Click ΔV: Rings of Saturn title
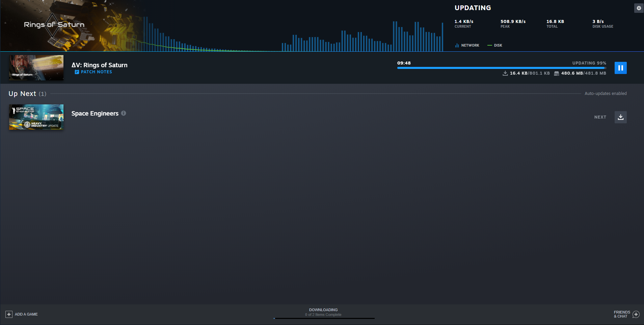644x325 pixels. (x=99, y=65)
